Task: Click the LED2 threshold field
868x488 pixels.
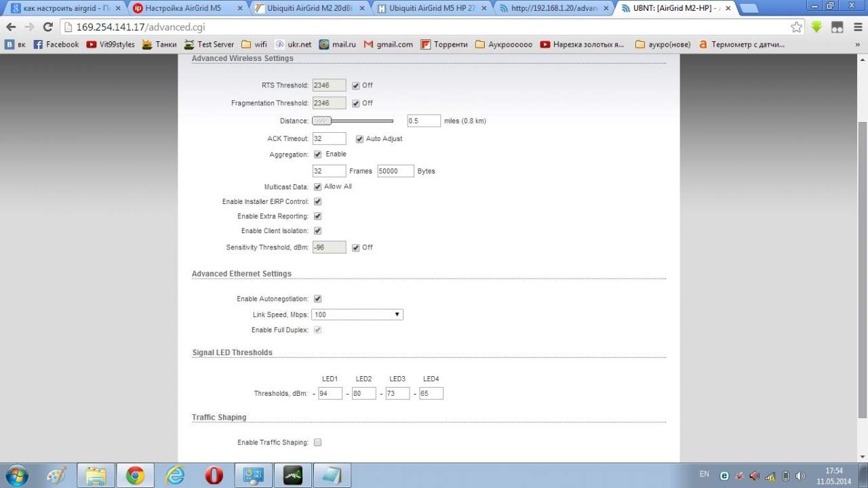Action: (x=364, y=393)
